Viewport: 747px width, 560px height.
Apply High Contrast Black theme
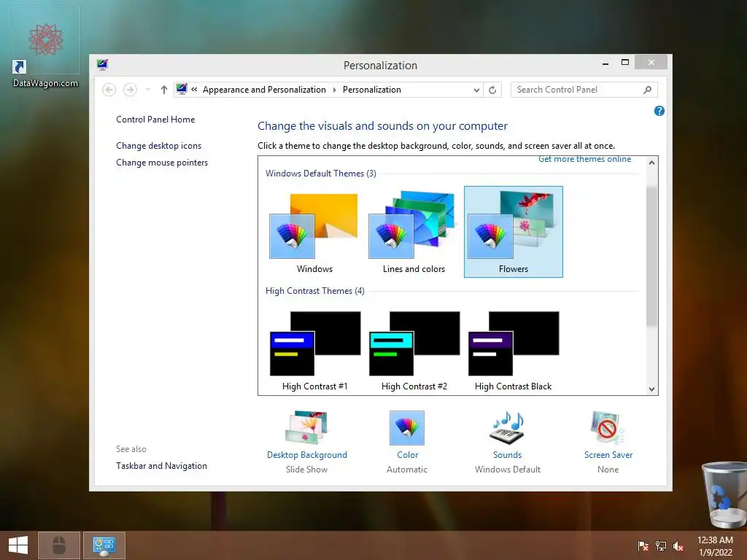[x=513, y=351]
